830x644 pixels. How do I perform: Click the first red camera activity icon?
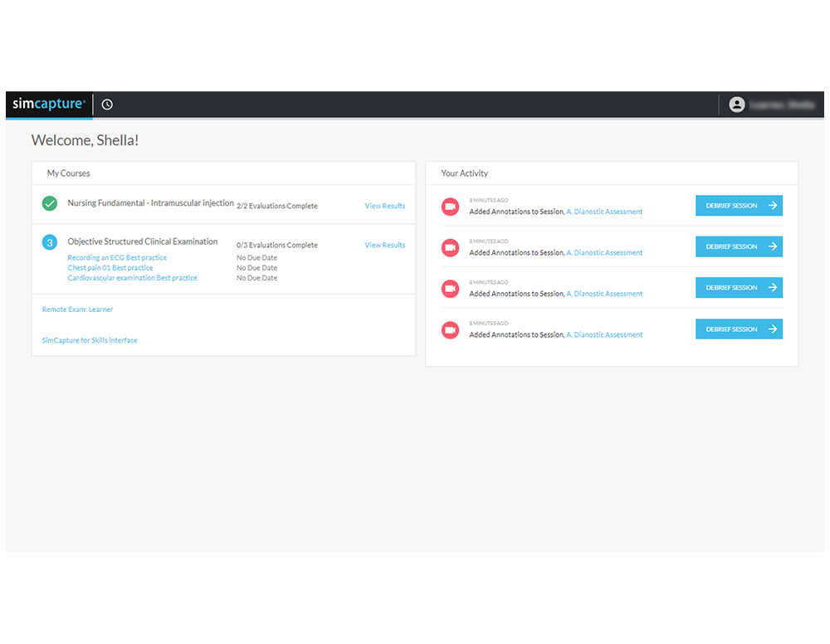pyautogui.click(x=450, y=206)
